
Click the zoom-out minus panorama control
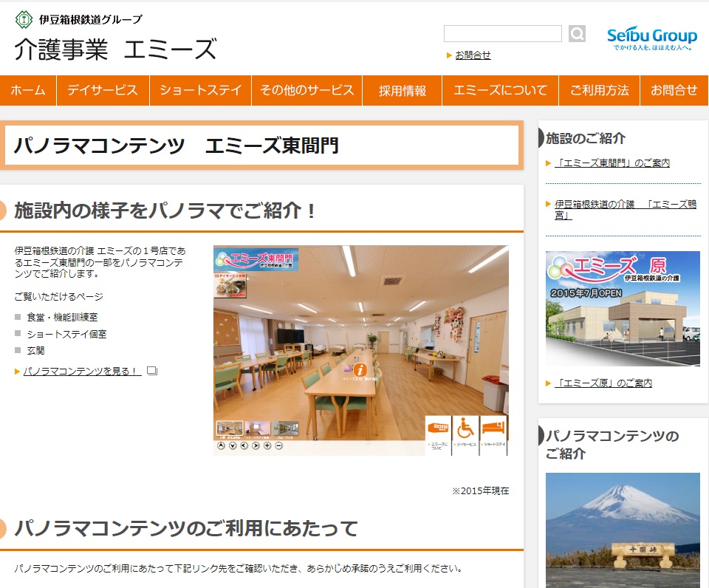click(x=279, y=445)
